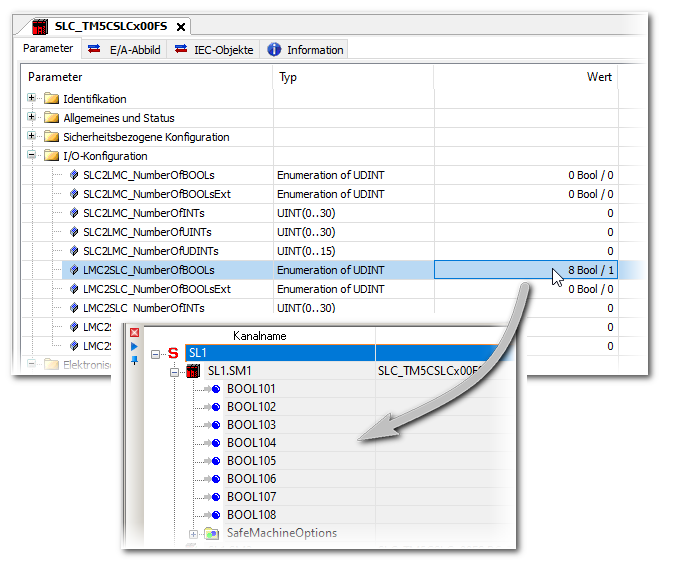Image resolution: width=679 pixels, height=570 pixels.
Task: Select the red S icon for SL1
Action: pyautogui.click(x=174, y=353)
